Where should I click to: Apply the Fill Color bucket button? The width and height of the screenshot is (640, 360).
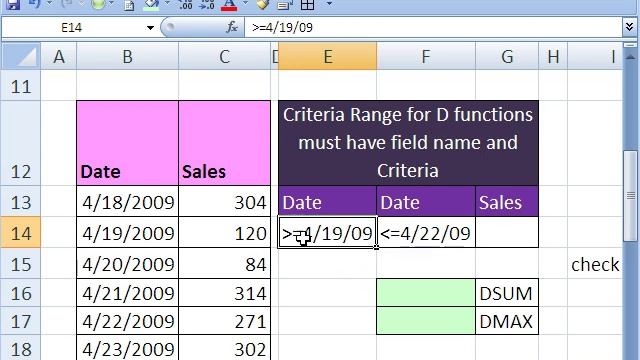coord(151,4)
